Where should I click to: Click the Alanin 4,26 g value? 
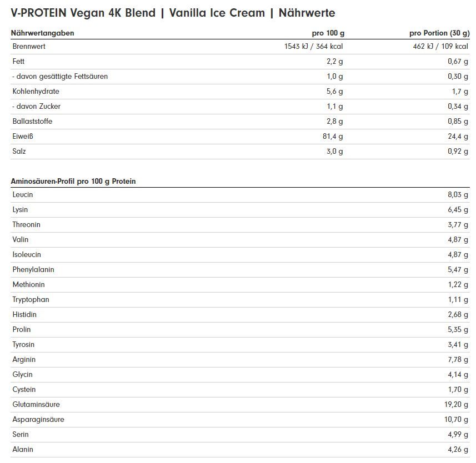point(458,449)
